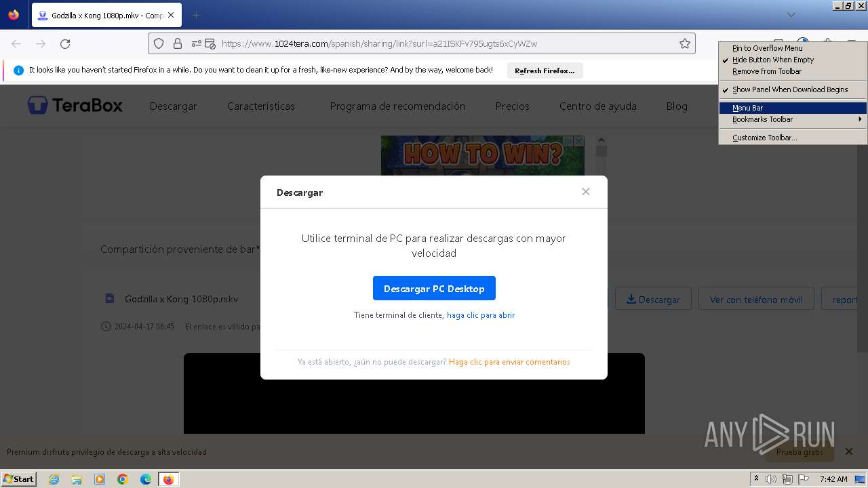Click the How To Win ad banner
Screen dimensions: 868x488
point(482,155)
